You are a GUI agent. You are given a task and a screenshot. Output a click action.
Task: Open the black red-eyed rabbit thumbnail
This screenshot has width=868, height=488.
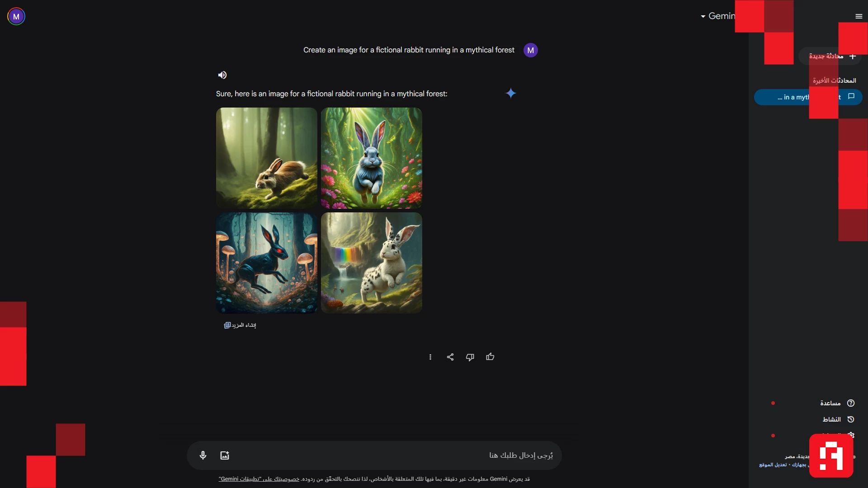(x=267, y=263)
